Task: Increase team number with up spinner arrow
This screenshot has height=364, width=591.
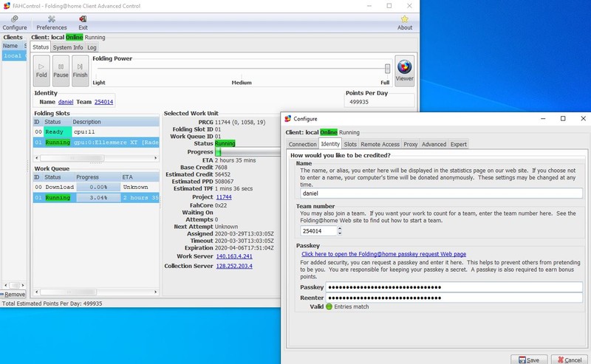Action: pos(340,228)
